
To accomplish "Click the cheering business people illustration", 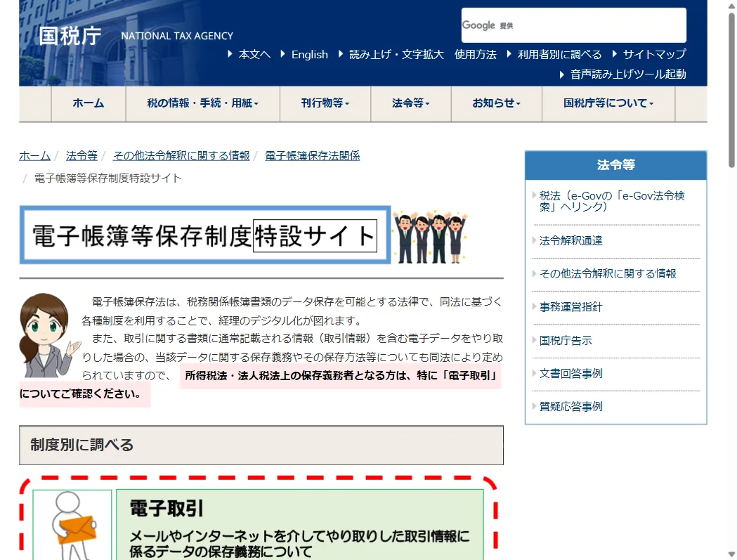I will pyautogui.click(x=429, y=237).
